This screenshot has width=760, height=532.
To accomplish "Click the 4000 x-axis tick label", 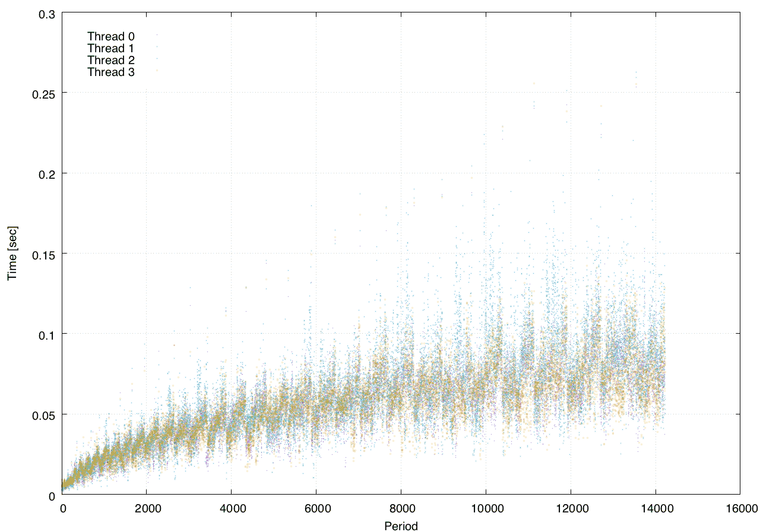I will point(232,508).
